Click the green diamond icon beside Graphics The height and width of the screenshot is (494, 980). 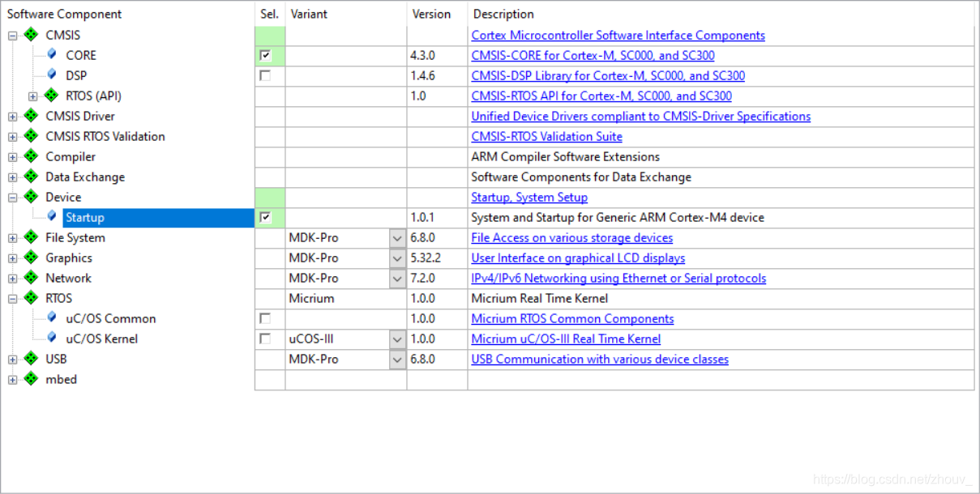[x=32, y=258]
